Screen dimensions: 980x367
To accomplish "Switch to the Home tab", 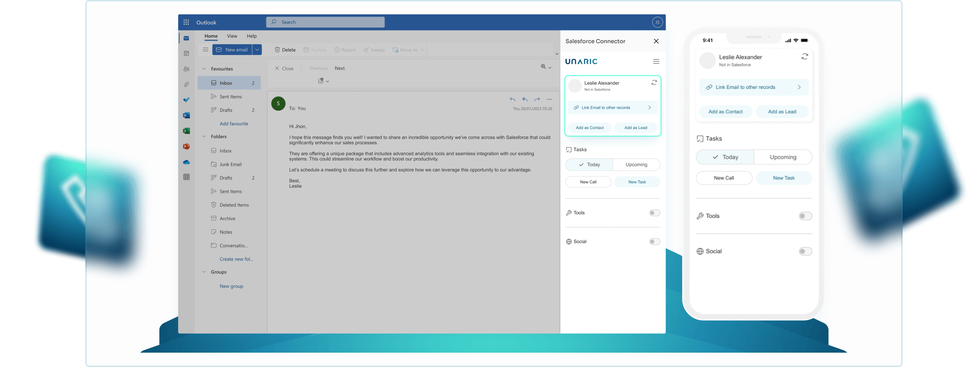I will (211, 36).
